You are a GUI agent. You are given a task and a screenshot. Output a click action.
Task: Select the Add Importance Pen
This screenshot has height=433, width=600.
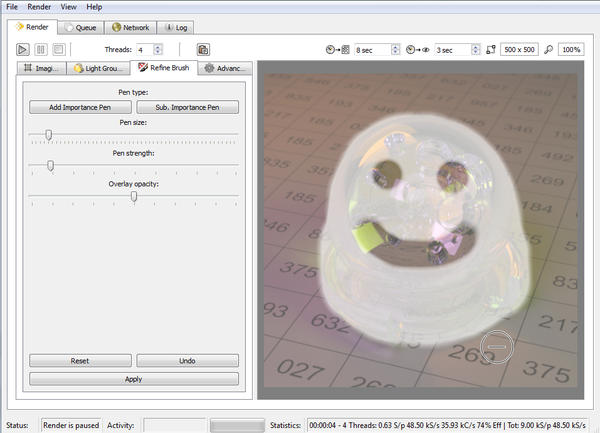coord(80,107)
